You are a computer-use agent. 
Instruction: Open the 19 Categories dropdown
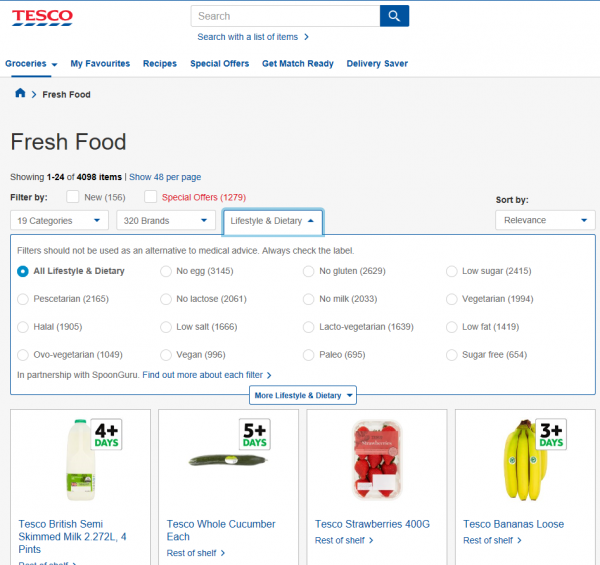pyautogui.click(x=59, y=220)
